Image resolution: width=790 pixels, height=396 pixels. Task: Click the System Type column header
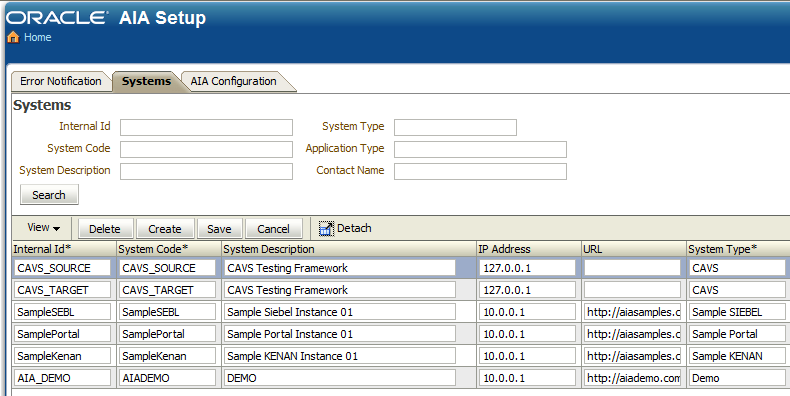738,249
